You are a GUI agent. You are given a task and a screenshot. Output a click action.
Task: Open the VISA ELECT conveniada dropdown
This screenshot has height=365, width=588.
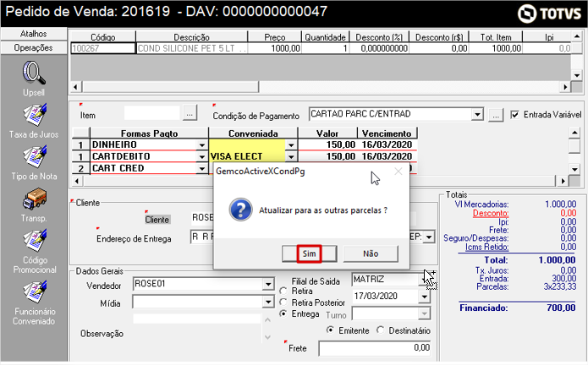(291, 156)
